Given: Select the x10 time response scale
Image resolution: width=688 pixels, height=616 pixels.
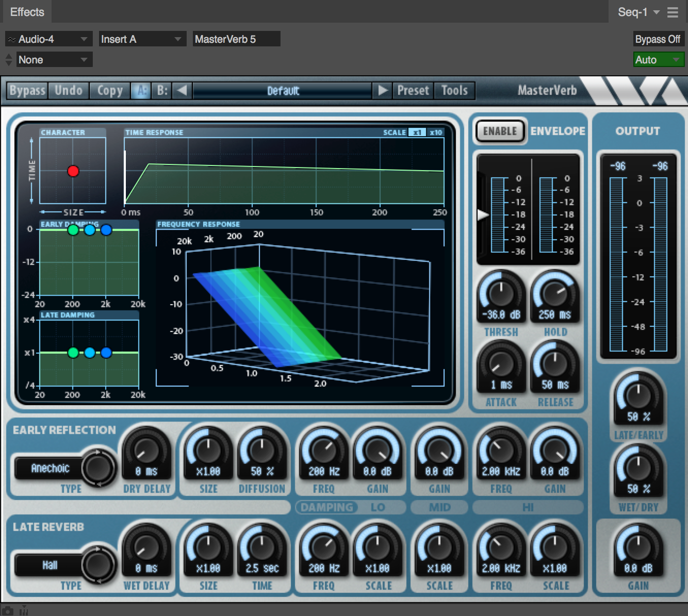Looking at the screenshot, I should [436, 132].
